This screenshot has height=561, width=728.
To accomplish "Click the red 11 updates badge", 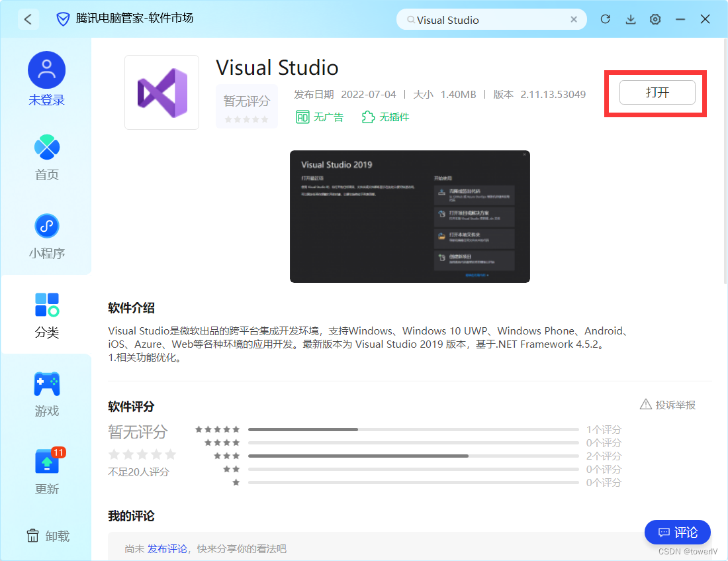I will point(58,452).
